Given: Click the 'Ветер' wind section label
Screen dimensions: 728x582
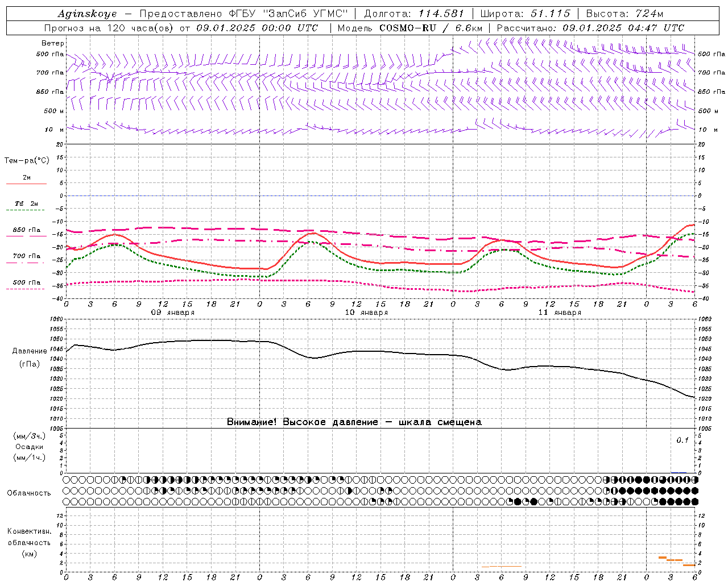Looking at the screenshot, I should pyautogui.click(x=53, y=43).
